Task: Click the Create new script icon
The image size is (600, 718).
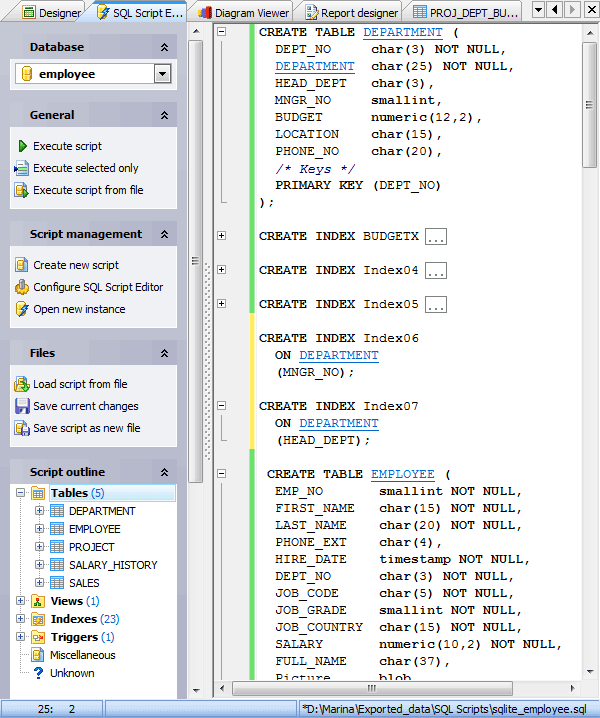Action: click(x=22, y=265)
